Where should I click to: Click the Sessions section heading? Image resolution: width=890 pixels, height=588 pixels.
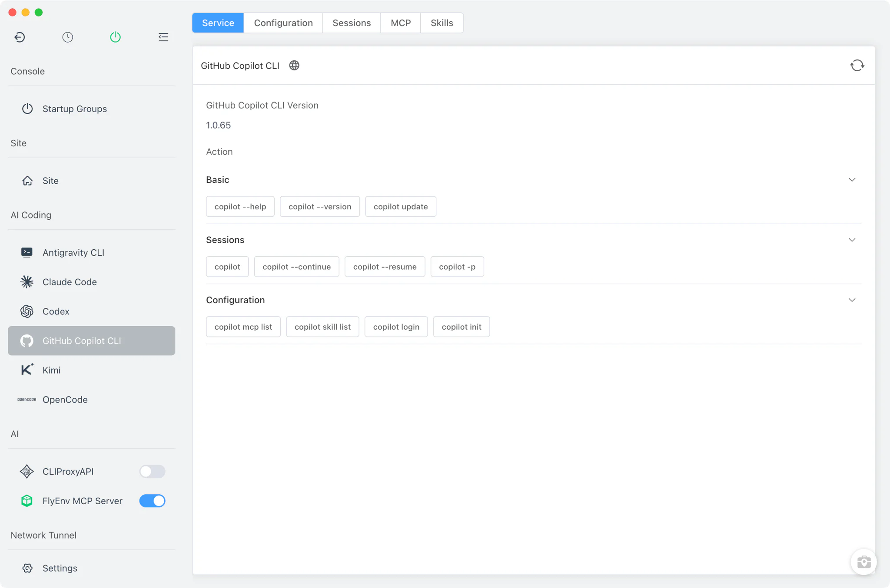click(225, 240)
